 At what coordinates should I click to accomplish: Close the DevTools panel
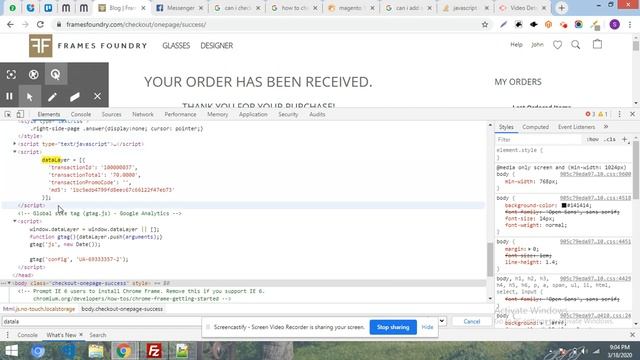point(632,114)
